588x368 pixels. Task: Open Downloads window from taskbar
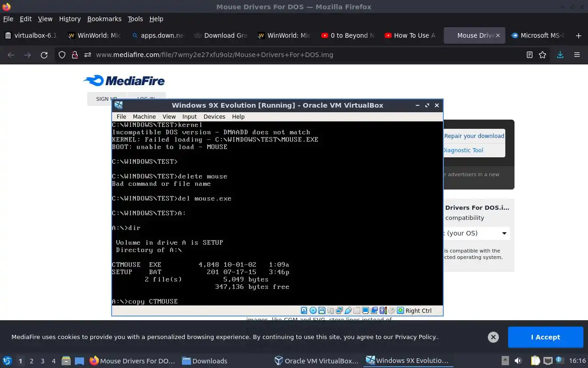tap(205, 361)
